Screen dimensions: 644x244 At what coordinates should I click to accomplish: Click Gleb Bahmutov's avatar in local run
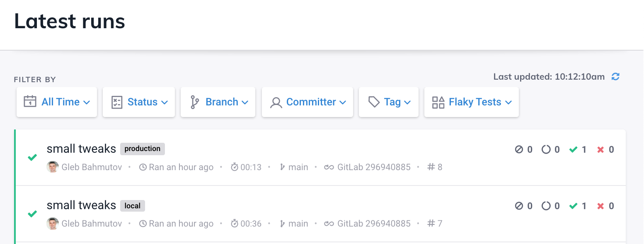[x=53, y=223]
